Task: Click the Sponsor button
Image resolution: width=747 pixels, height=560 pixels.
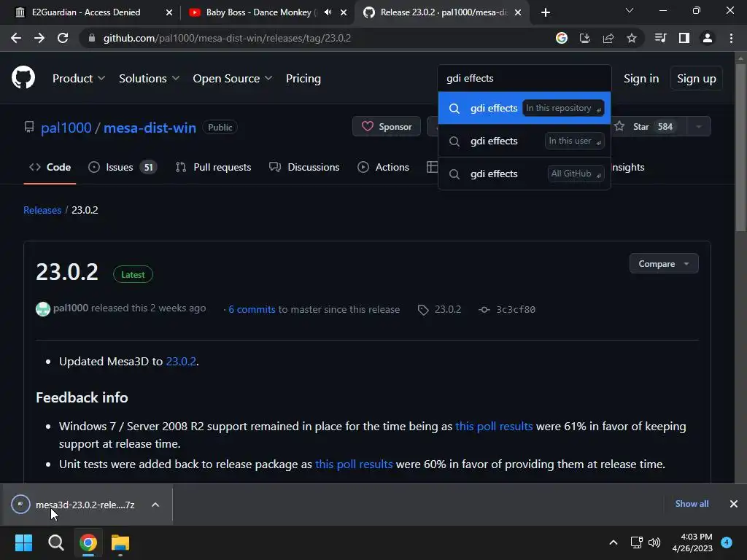Action: point(387,127)
